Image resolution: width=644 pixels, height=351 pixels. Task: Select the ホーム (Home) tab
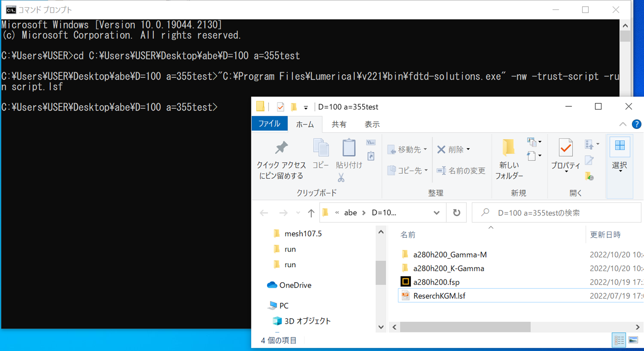point(305,124)
